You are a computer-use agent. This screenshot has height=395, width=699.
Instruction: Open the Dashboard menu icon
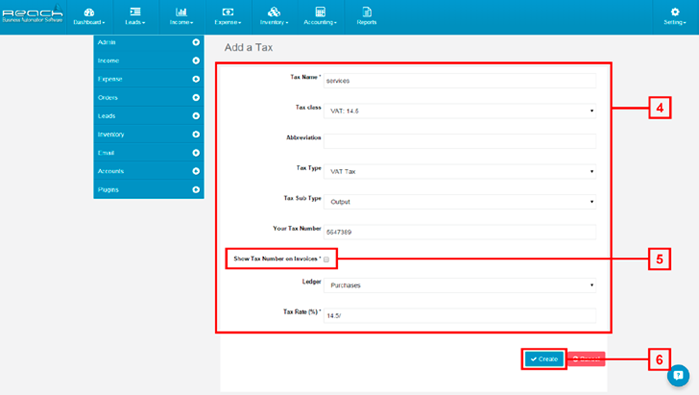tap(89, 12)
